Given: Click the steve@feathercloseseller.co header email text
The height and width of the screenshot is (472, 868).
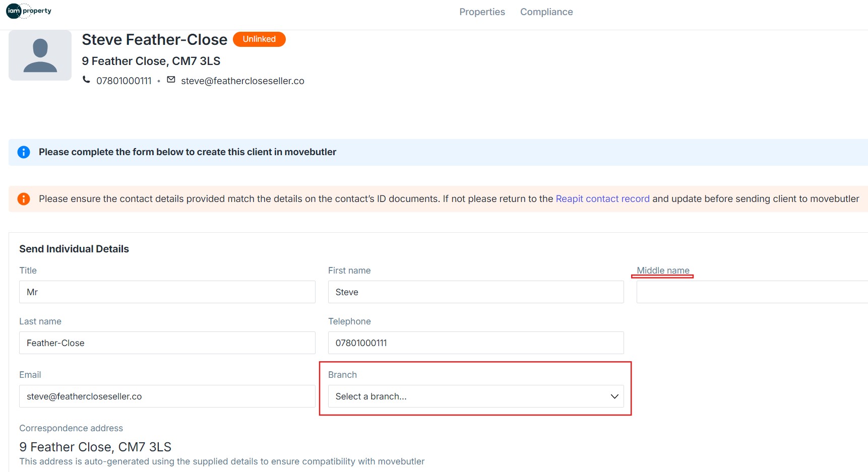Looking at the screenshot, I should point(242,81).
